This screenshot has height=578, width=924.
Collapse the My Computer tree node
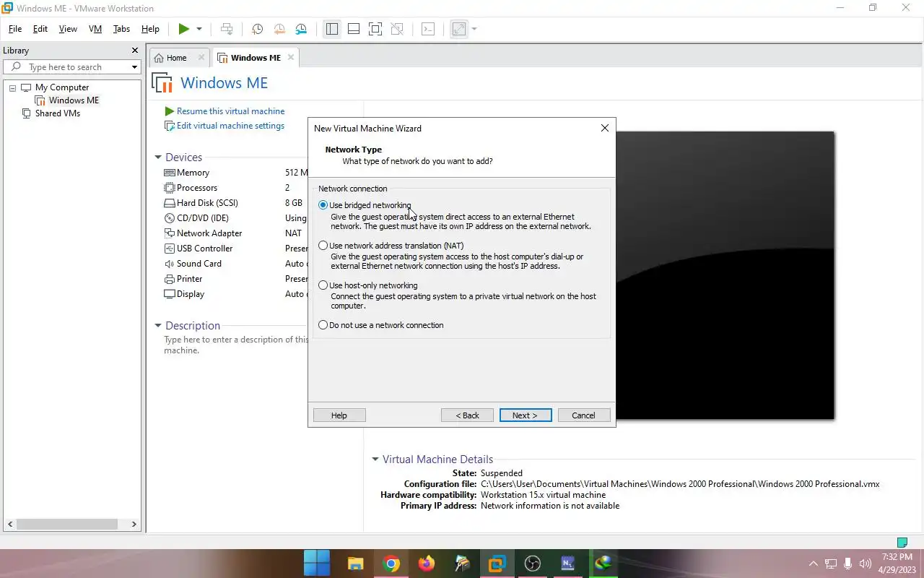point(12,87)
